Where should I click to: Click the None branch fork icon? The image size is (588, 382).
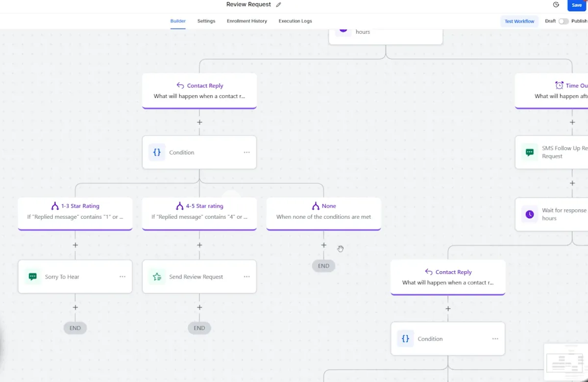(316, 206)
